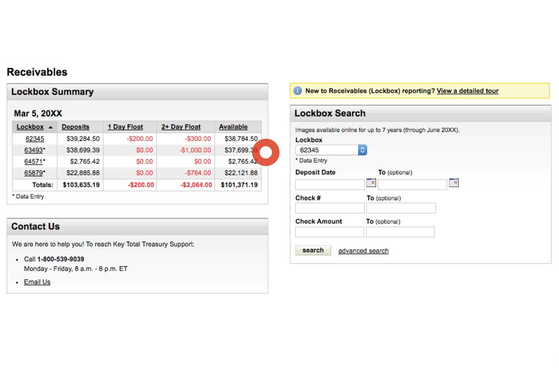Click the $22,885.88 deposits value
This screenshot has width=559, height=392.
pos(83,173)
